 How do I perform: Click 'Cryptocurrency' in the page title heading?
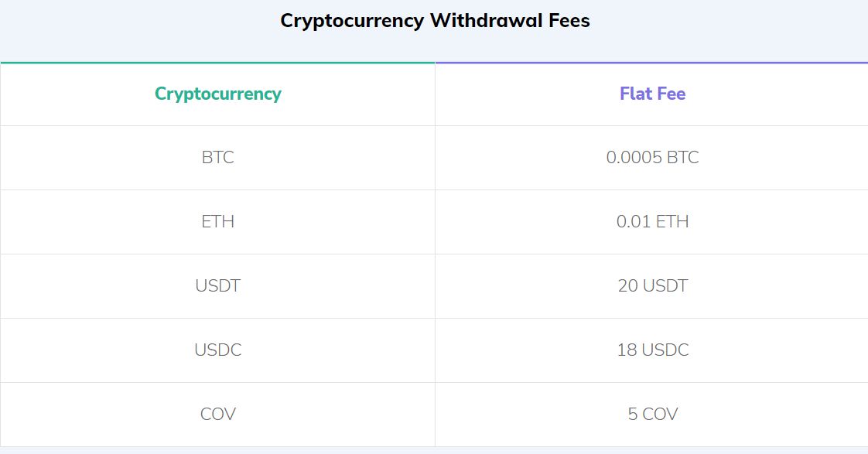pos(351,21)
